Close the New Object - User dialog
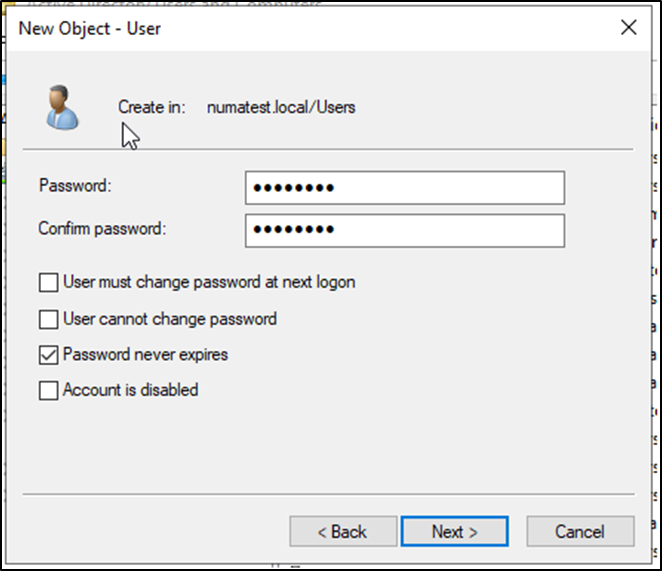Viewport: 662px width, 571px height. (x=628, y=28)
